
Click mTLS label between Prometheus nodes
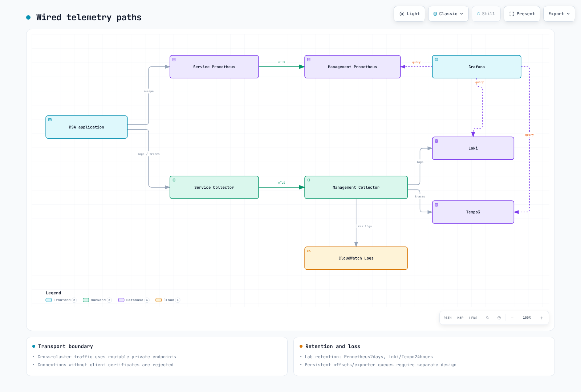click(282, 62)
